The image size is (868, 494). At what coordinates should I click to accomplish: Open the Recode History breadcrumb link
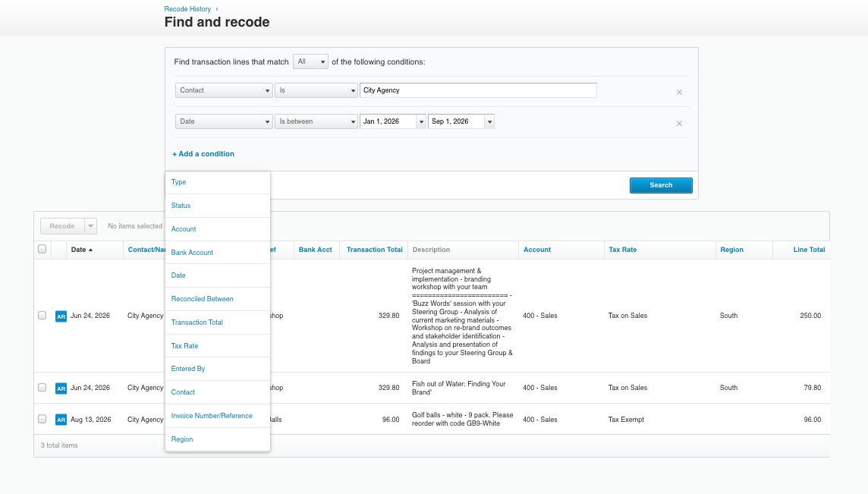(x=187, y=9)
